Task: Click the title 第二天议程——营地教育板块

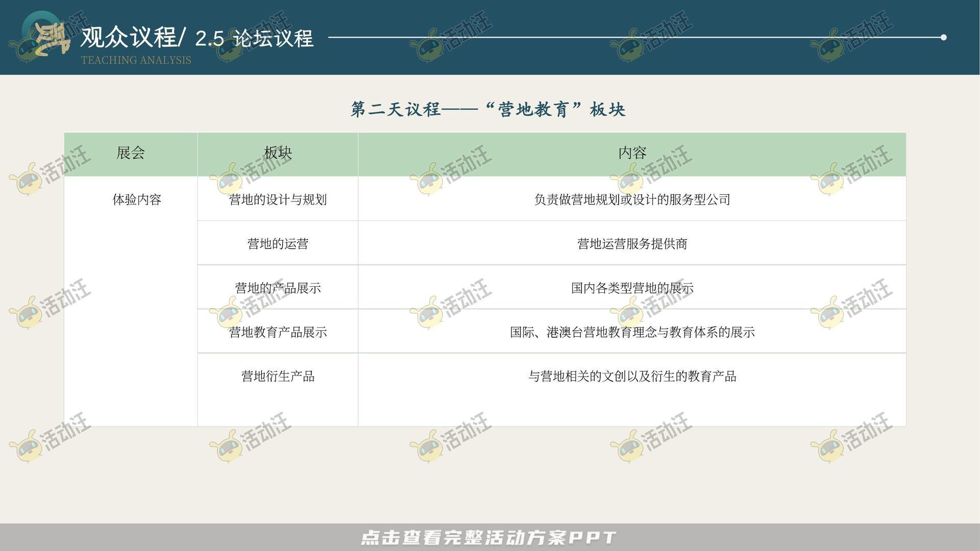Action: pos(488,109)
